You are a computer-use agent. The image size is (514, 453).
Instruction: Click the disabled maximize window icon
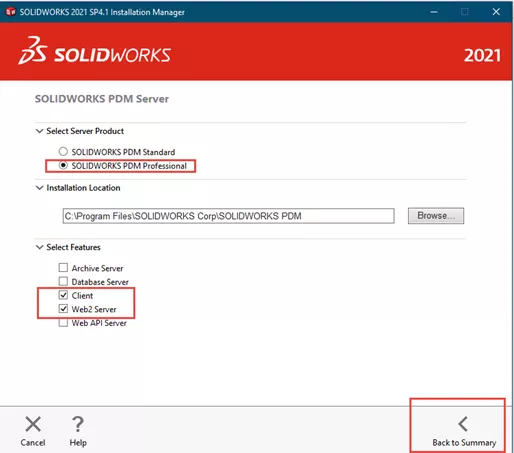coord(465,12)
